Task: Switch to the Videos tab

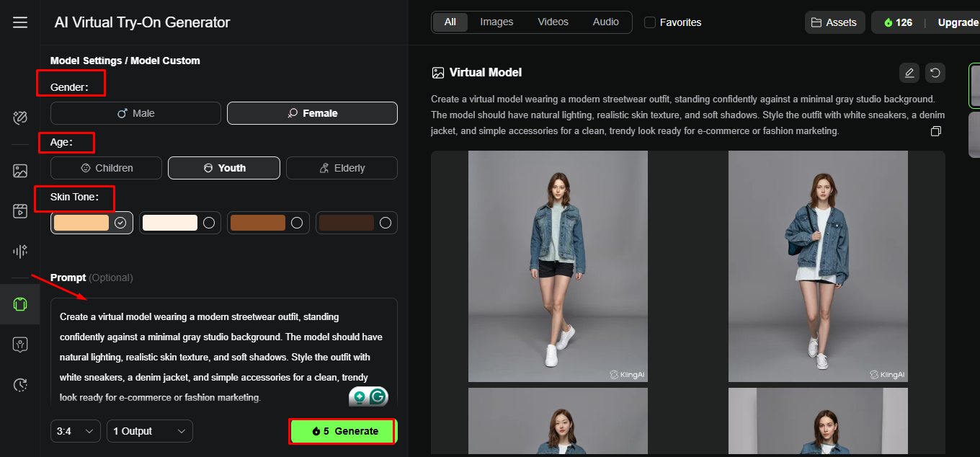Action: (x=553, y=22)
